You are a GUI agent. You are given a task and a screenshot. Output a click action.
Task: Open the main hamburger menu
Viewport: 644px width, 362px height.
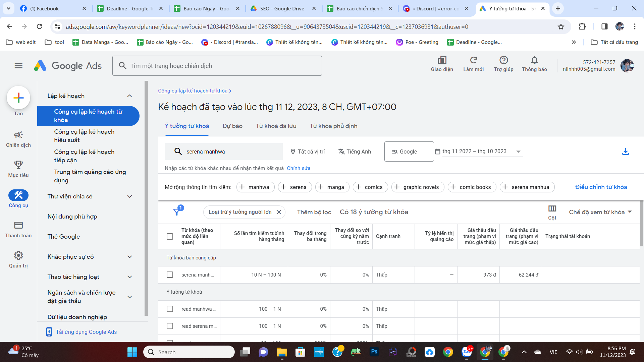pyautogui.click(x=18, y=66)
